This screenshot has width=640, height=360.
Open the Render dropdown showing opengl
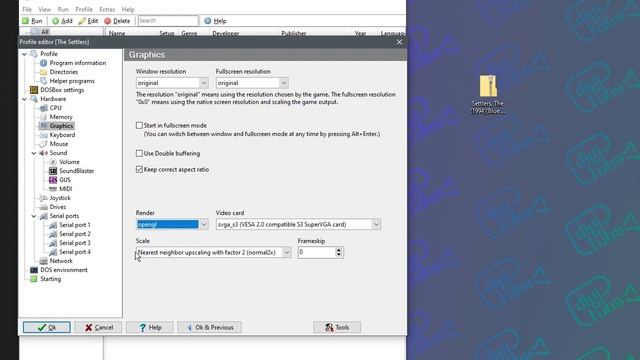click(x=204, y=224)
